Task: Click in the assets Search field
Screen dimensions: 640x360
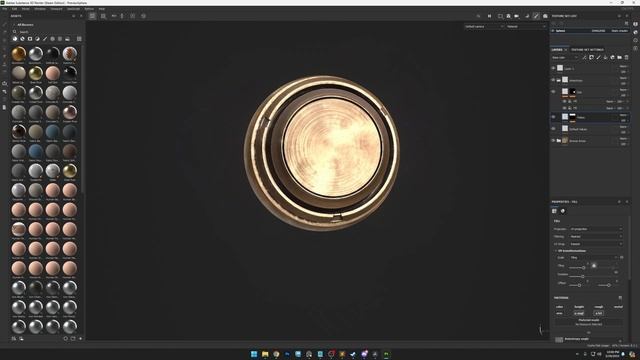Action: click(48, 31)
